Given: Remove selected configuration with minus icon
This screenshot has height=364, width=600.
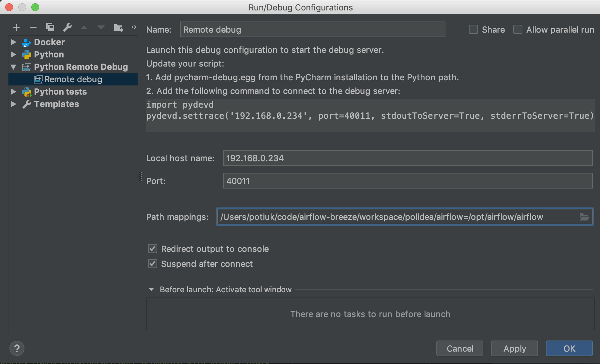Looking at the screenshot, I should point(33,27).
